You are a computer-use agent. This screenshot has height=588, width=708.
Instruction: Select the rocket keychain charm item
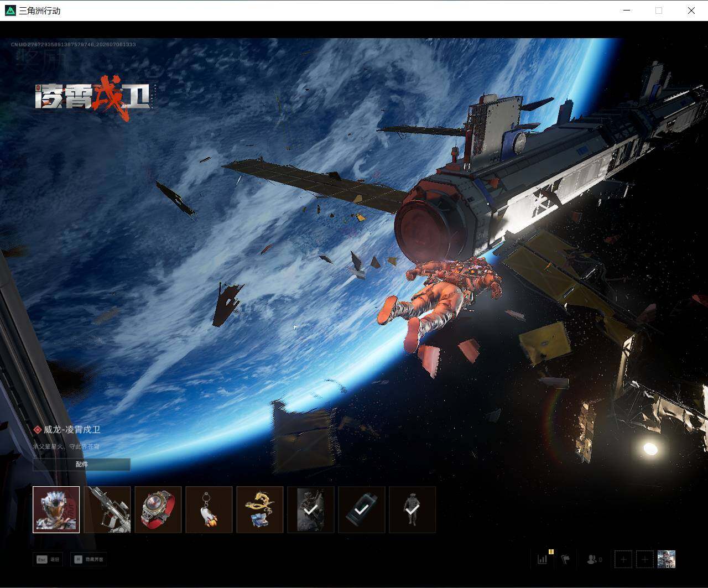pyautogui.click(x=209, y=509)
